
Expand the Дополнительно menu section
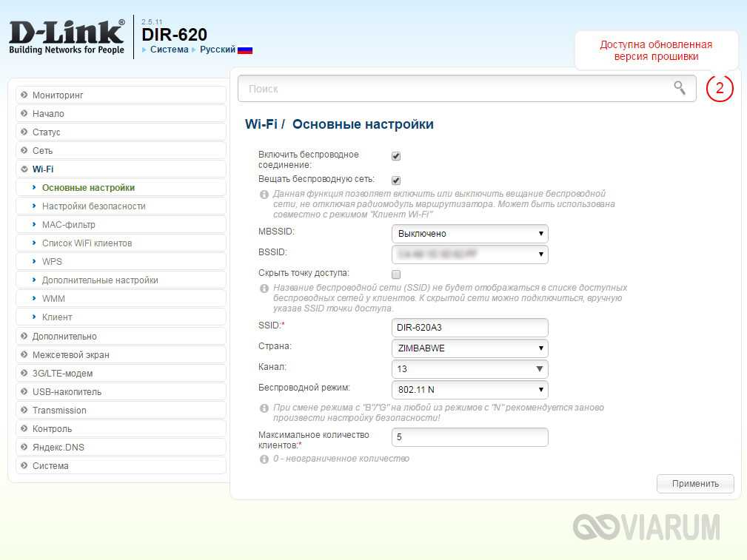point(121,336)
